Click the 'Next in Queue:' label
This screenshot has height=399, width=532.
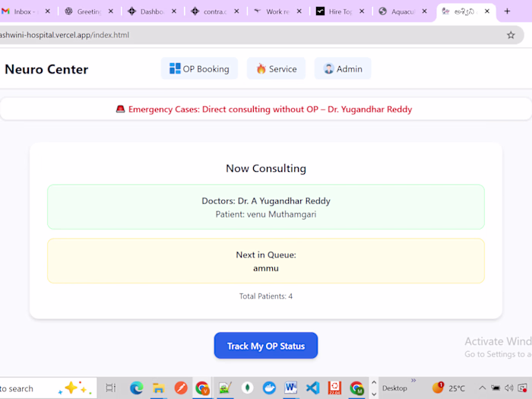click(x=266, y=255)
